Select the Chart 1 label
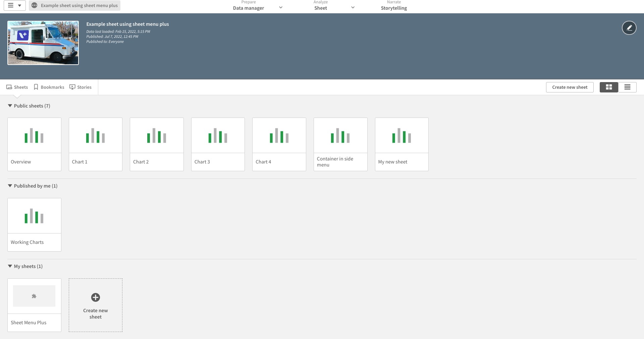 [x=79, y=162]
